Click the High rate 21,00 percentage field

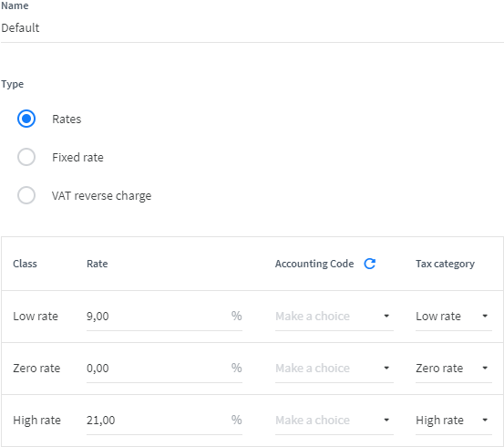pos(164,421)
